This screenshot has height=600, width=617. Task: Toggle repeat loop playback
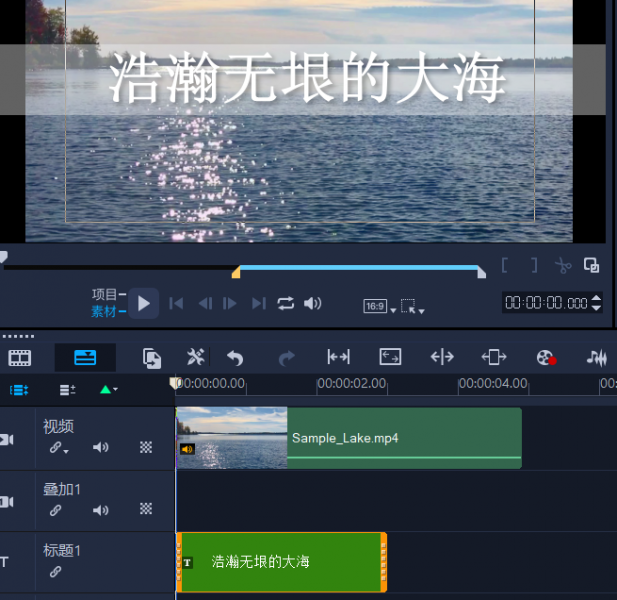pos(286,303)
